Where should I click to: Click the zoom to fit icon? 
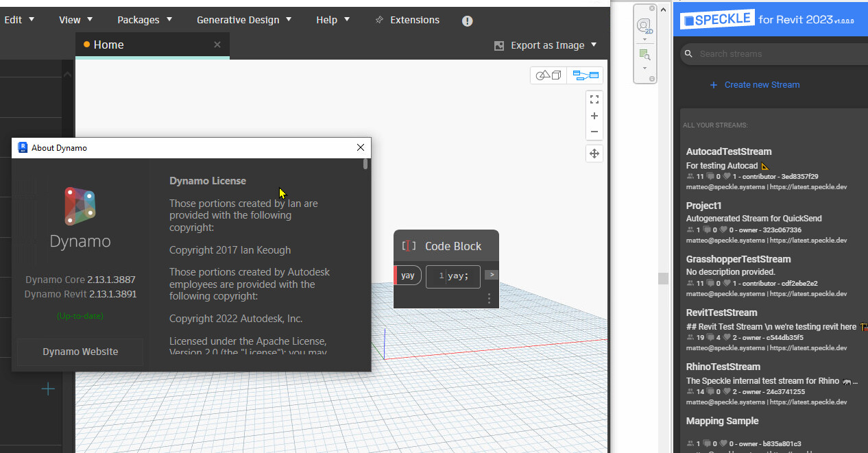[594, 99]
